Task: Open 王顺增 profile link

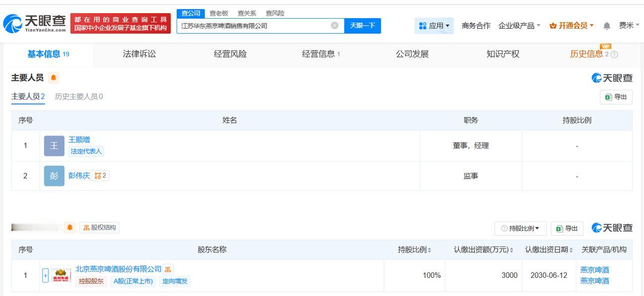Action: pos(79,139)
